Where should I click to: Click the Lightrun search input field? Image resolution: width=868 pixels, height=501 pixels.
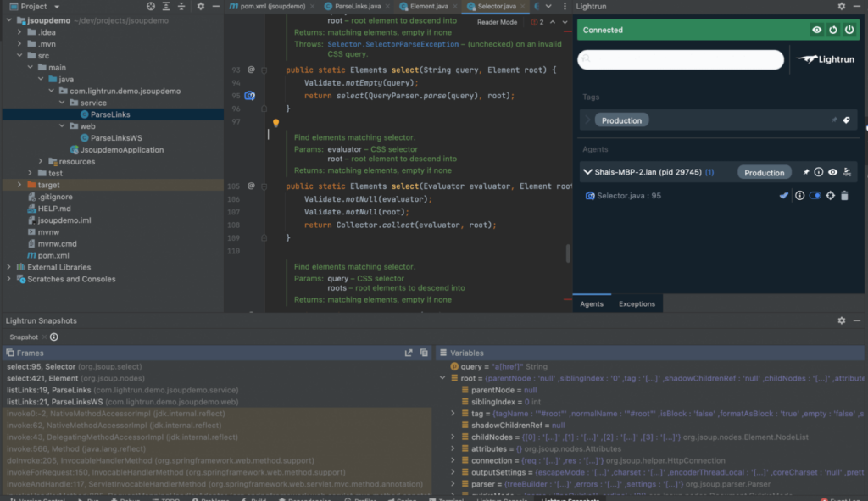pos(681,60)
